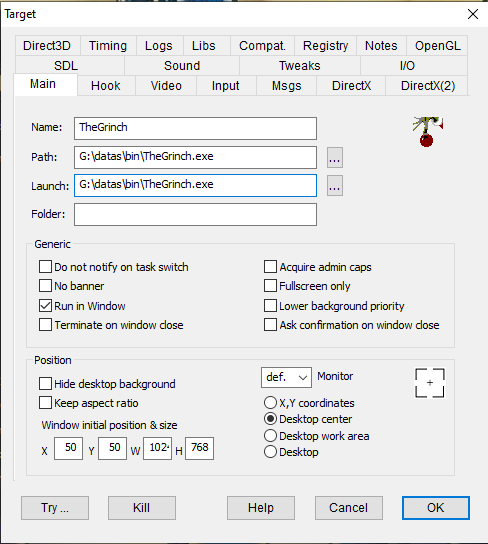Open the Registry tab
This screenshot has height=544, width=488.
(x=325, y=45)
